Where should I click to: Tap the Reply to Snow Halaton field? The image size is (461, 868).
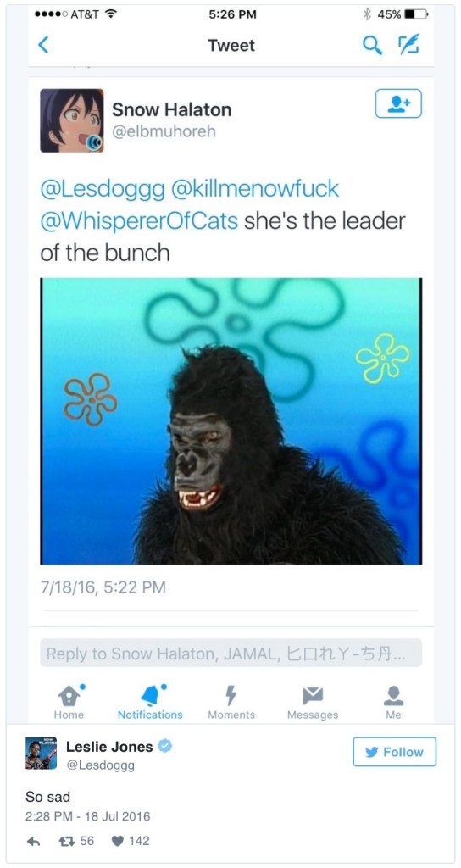pos(231,654)
